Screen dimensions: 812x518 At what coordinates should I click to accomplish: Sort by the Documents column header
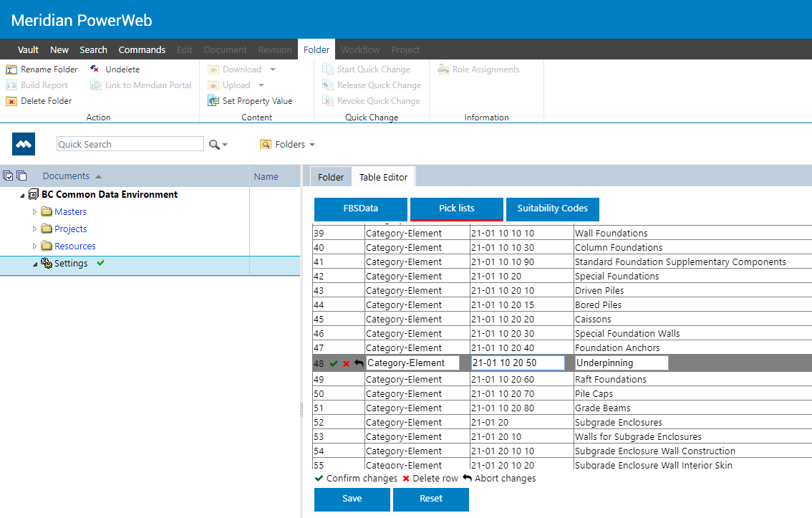66,176
